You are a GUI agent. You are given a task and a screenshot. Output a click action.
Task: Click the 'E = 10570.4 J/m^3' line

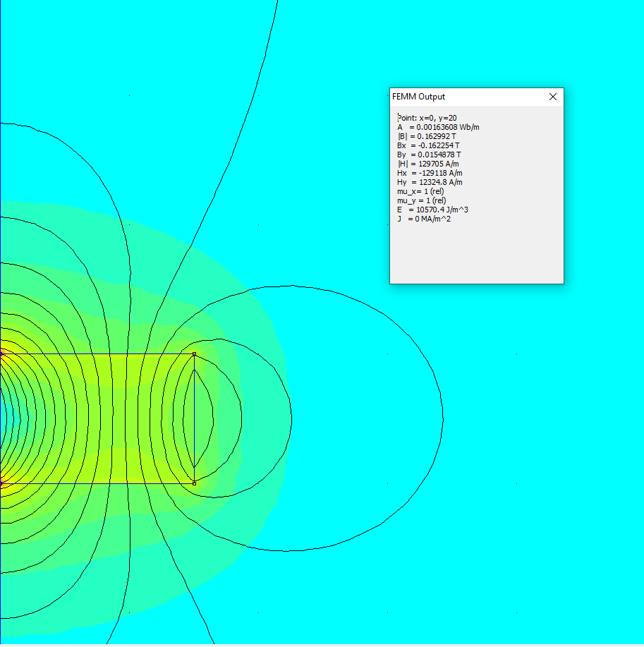tap(433, 210)
